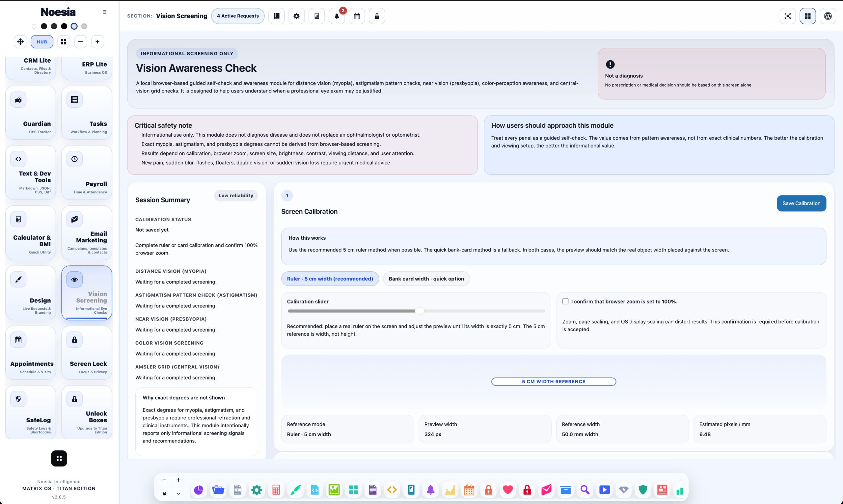Viewport: 843px width, 504px height.
Task: Click the dock minus zoom button
Action: pyautogui.click(x=164, y=480)
